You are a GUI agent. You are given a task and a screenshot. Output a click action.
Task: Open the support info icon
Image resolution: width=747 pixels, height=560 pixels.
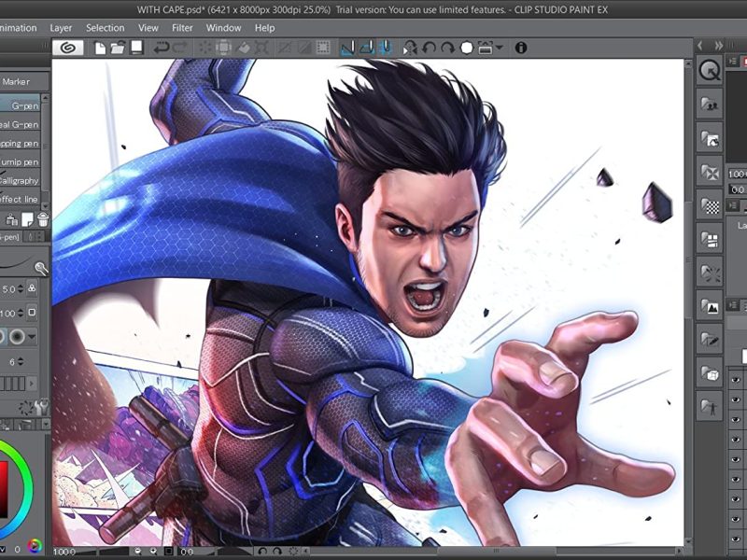click(x=521, y=48)
